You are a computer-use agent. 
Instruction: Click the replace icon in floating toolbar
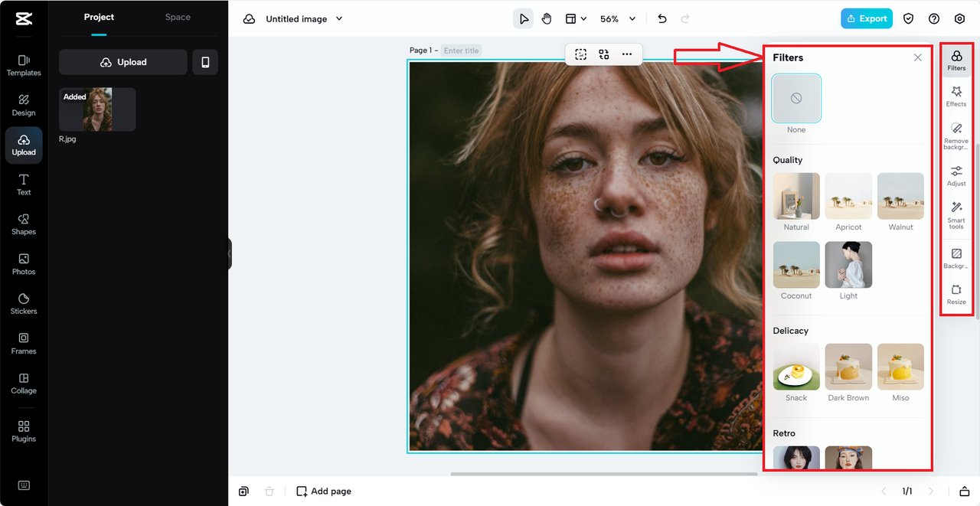(604, 54)
